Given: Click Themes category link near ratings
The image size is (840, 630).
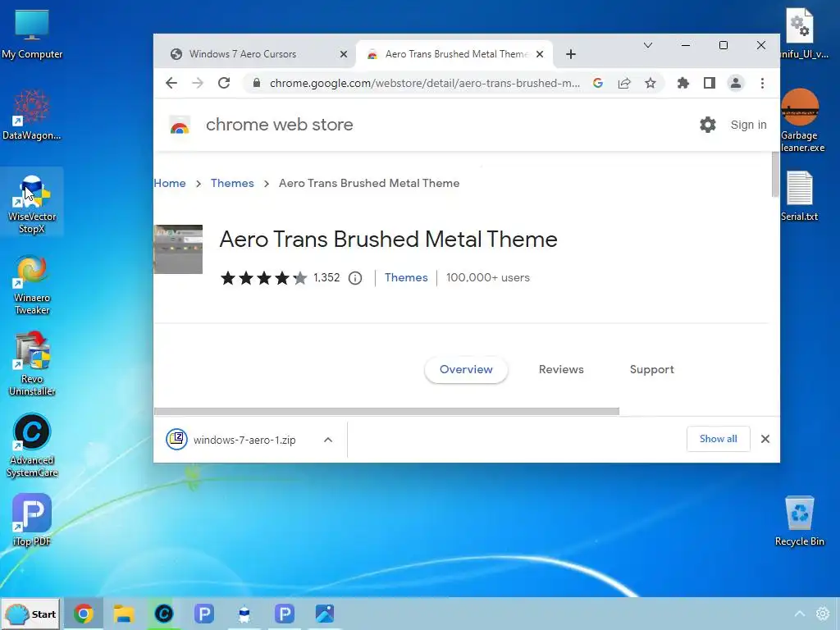Looking at the screenshot, I should point(406,277).
